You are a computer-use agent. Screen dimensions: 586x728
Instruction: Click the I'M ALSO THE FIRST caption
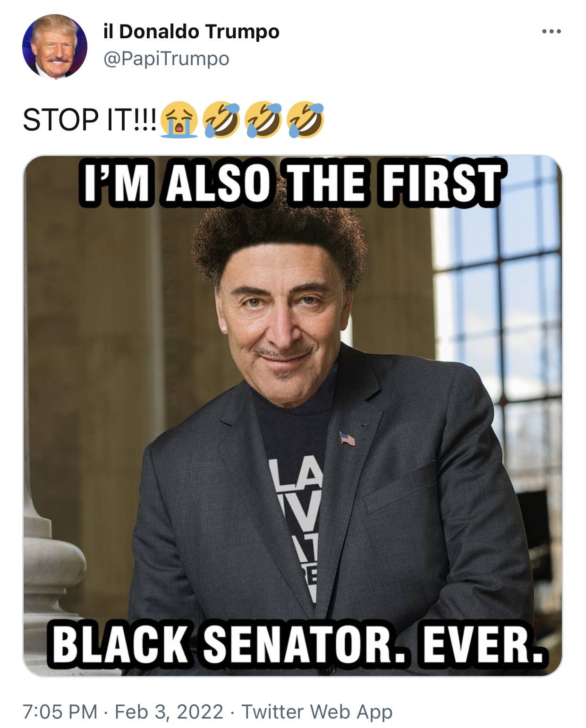point(292,183)
